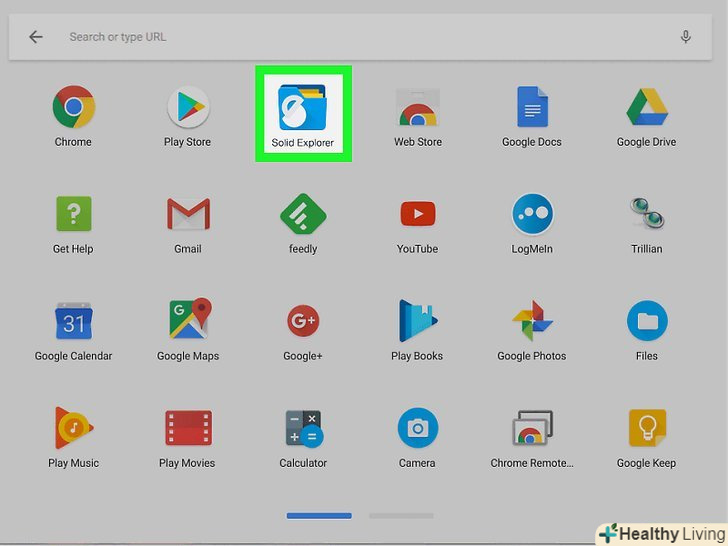Launch the YouTube app

417,214
